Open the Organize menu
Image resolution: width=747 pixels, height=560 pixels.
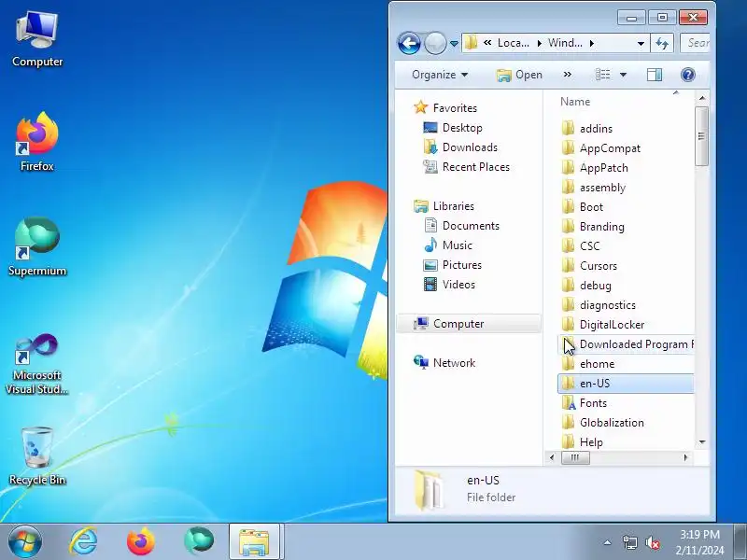(x=439, y=75)
